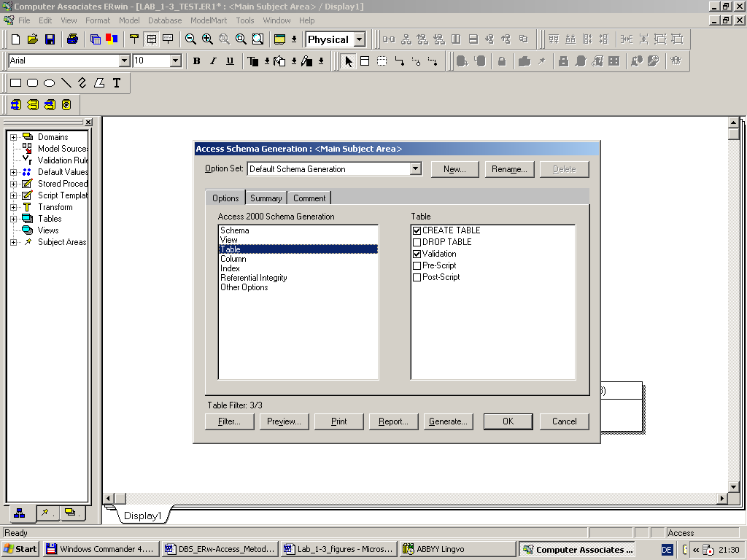Expand the Default Values tree node

(x=13, y=172)
